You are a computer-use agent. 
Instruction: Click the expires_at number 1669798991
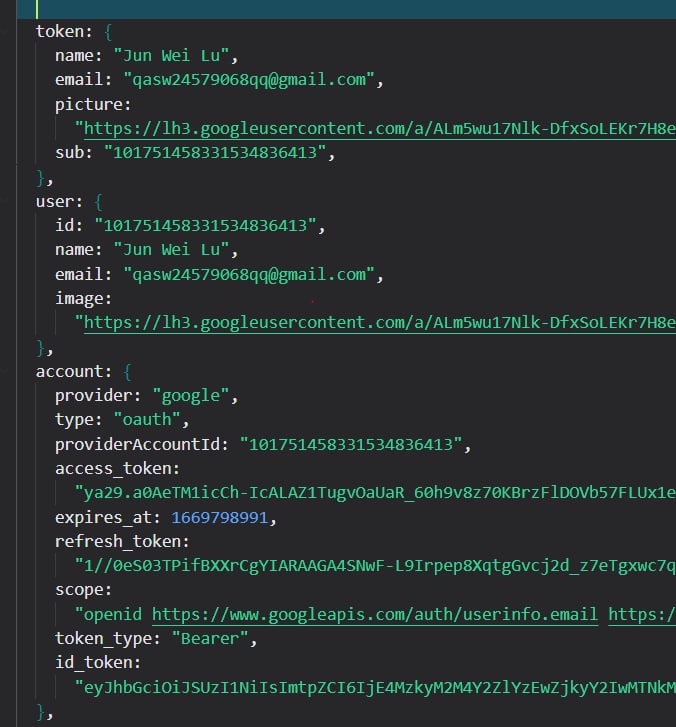click(x=219, y=517)
